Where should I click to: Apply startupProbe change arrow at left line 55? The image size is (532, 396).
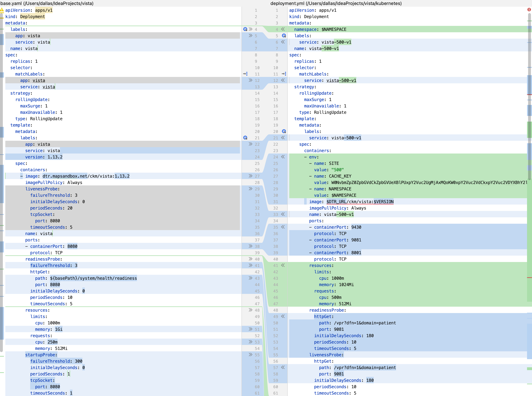click(251, 355)
